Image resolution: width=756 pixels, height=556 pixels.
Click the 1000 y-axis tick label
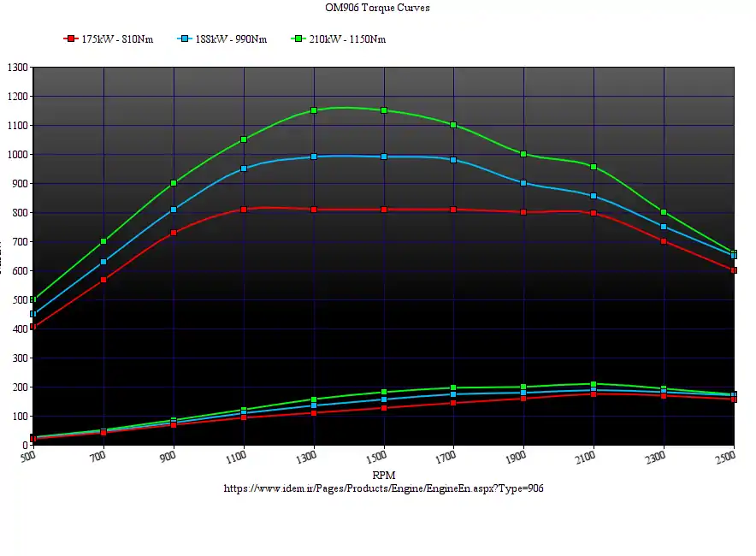pyautogui.click(x=17, y=155)
